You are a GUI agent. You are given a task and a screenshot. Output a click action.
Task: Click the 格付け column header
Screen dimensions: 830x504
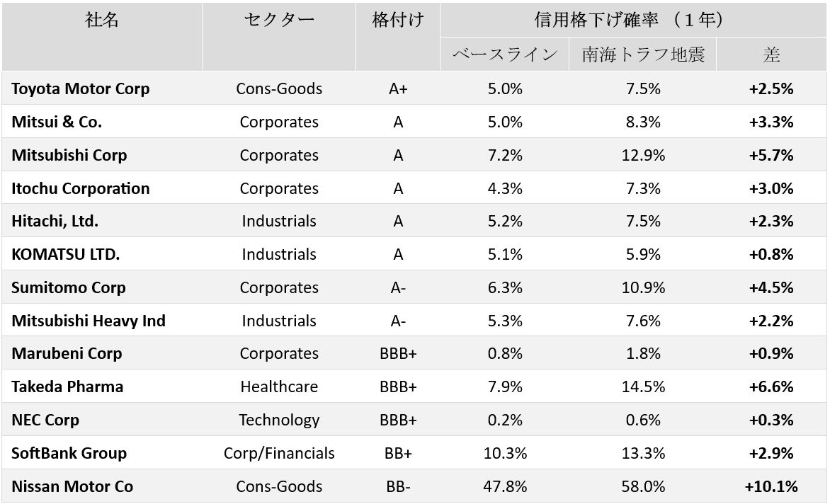398,21
